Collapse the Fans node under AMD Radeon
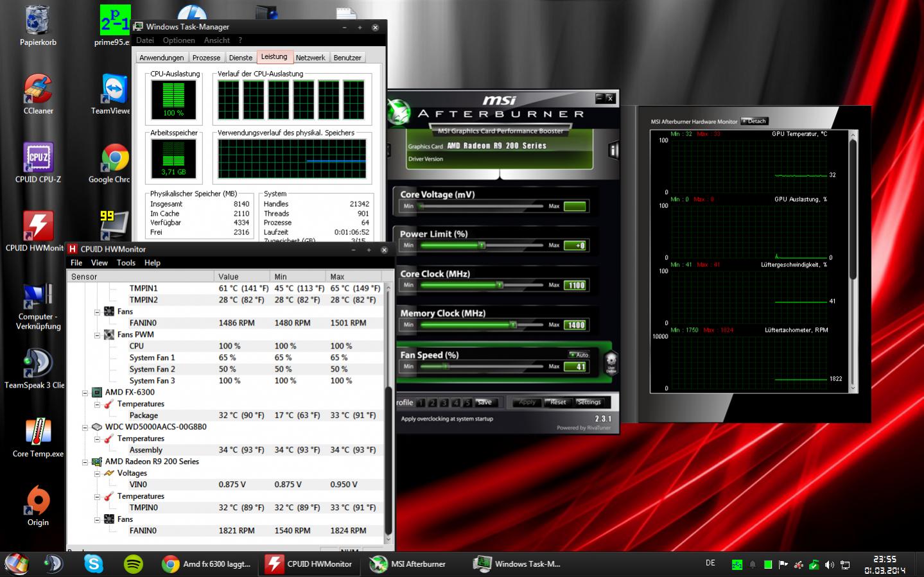This screenshot has width=924, height=577. point(98,520)
